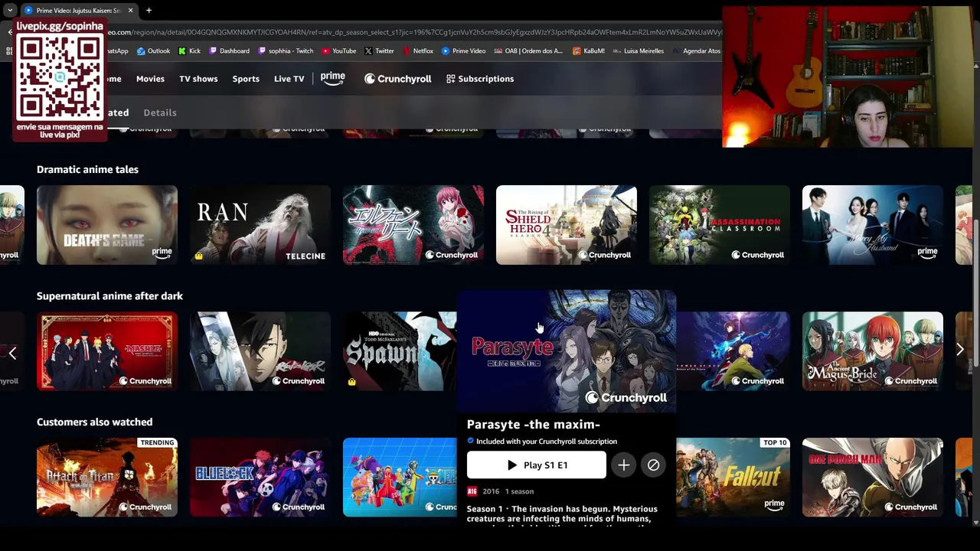Play S1 E1 of Parasyte
Screen dimensions: 980x551
pos(536,465)
